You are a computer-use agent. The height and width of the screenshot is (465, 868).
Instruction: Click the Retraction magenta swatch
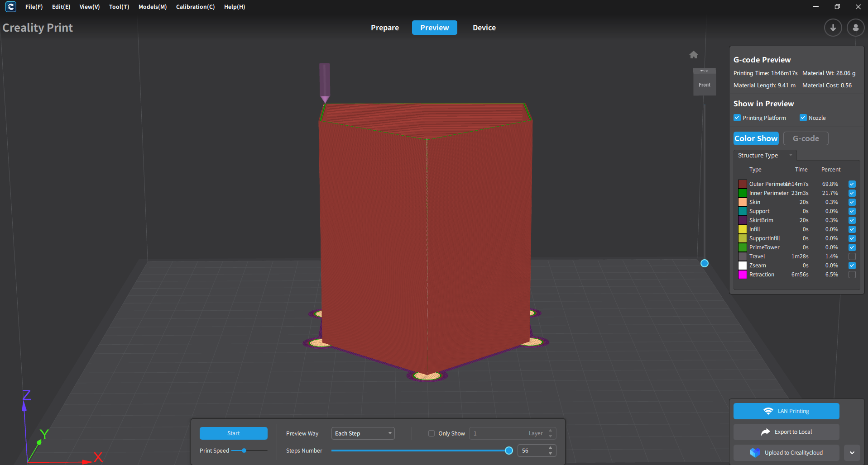click(743, 275)
